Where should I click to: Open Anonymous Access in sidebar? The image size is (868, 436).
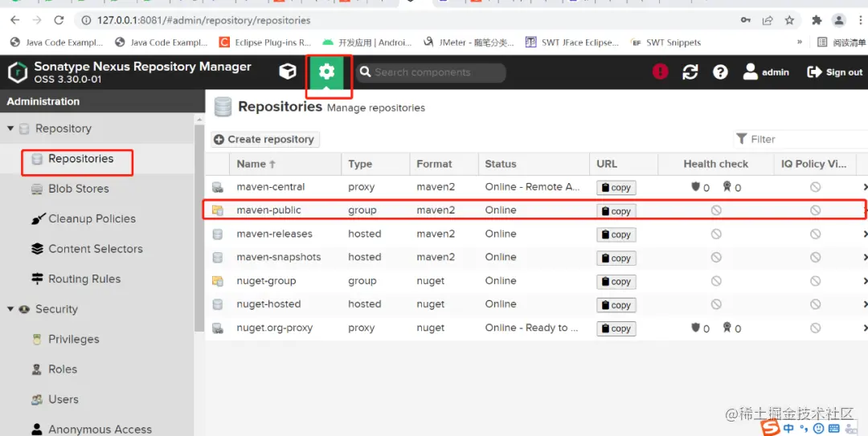(100, 430)
